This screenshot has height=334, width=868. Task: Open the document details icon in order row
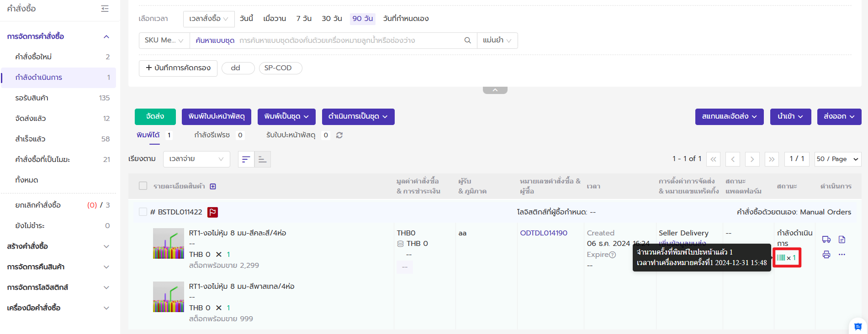click(x=842, y=240)
